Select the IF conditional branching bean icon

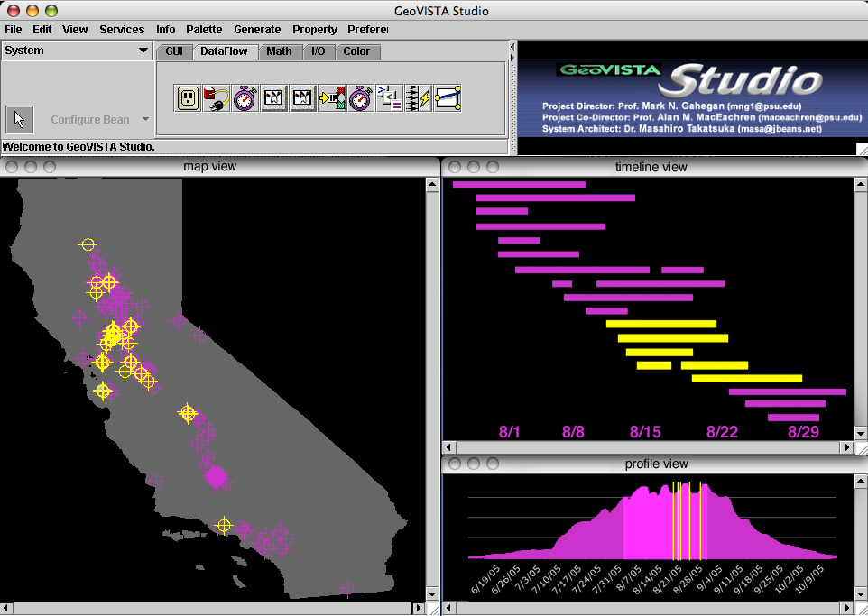pyautogui.click(x=332, y=98)
